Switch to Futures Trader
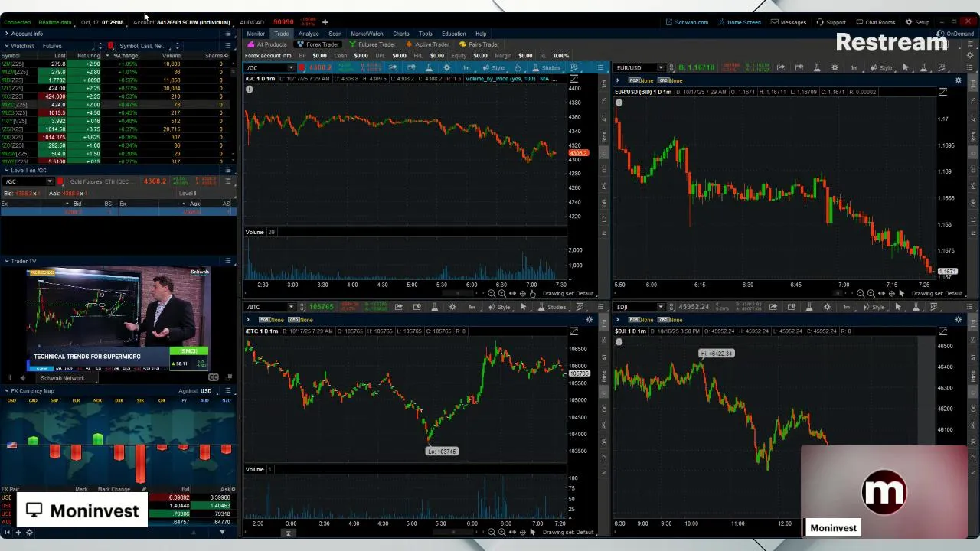The height and width of the screenshot is (551, 980). point(372,44)
